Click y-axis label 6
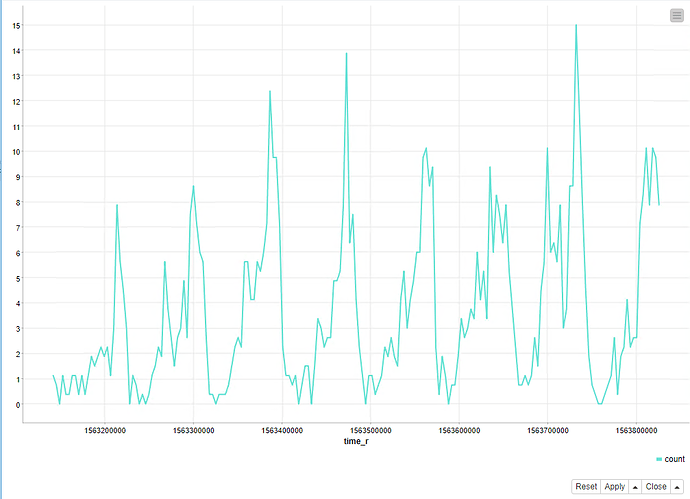690x499 pixels. pyautogui.click(x=18, y=253)
